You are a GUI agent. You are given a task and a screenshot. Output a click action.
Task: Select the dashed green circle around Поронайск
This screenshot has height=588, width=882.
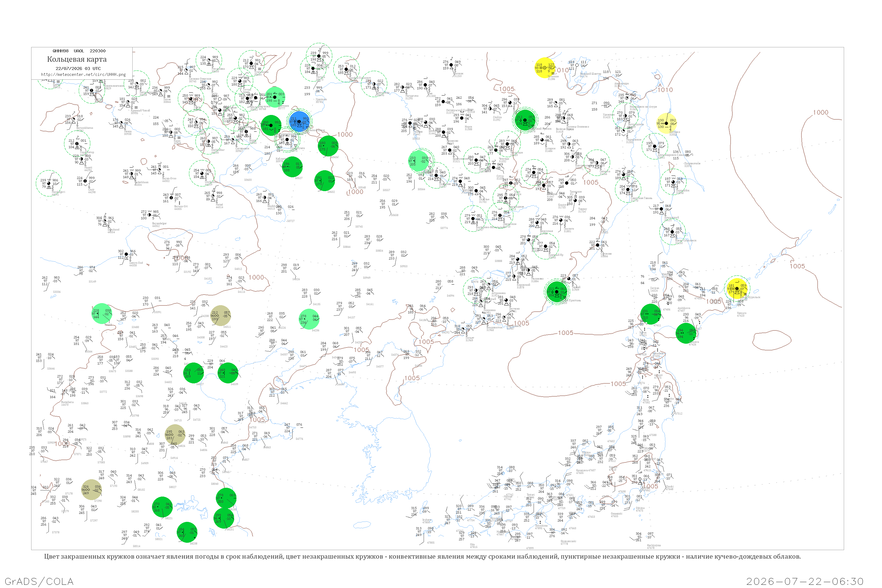pos(673,182)
